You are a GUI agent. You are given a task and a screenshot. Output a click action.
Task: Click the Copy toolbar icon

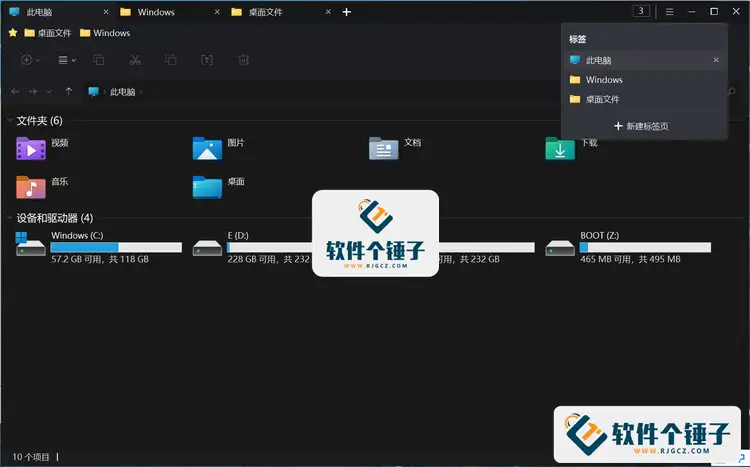pos(99,60)
